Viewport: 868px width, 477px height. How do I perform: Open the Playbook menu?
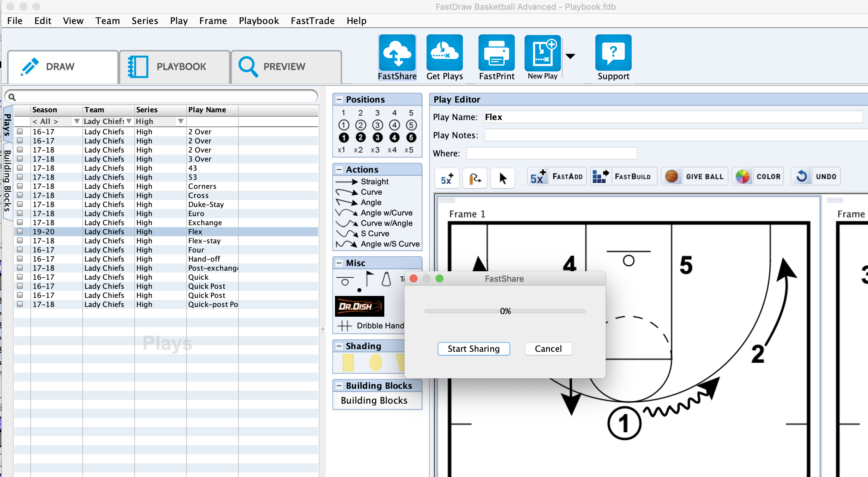(258, 21)
